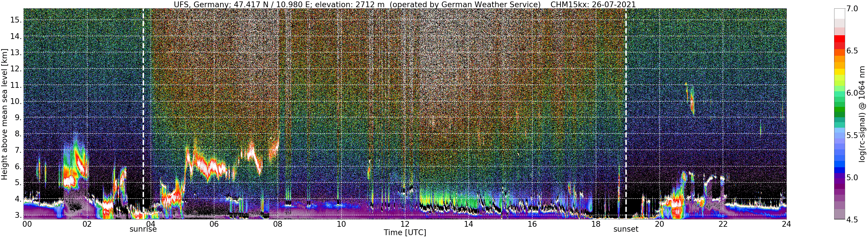Click the '08' time axis tick label
This screenshot has height=238, width=868.
tap(278, 224)
